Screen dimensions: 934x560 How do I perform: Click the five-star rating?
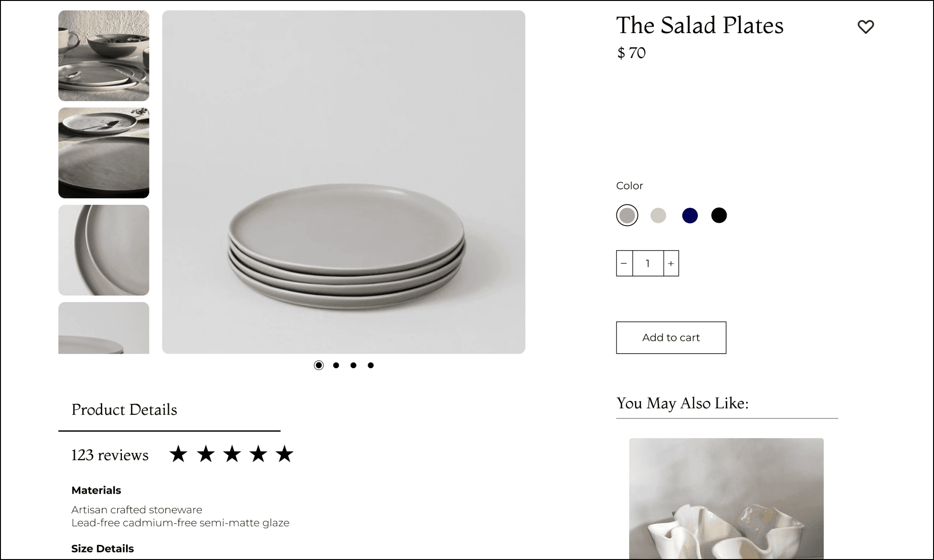231,454
